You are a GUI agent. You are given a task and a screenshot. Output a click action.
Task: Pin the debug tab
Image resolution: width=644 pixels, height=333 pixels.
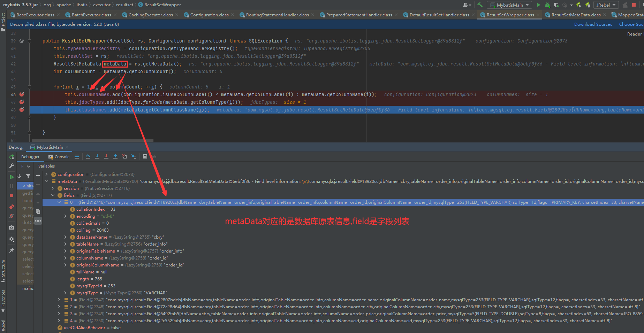[x=12, y=250]
